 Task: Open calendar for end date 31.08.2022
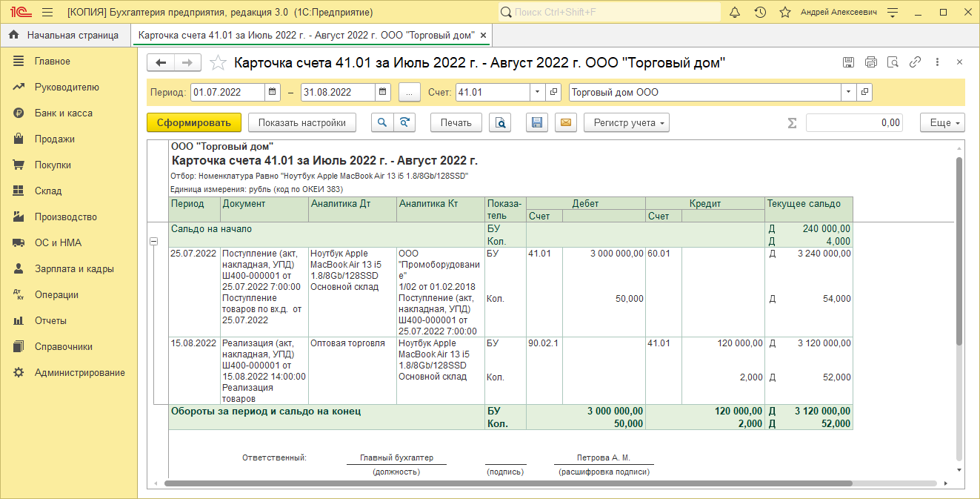(x=382, y=93)
